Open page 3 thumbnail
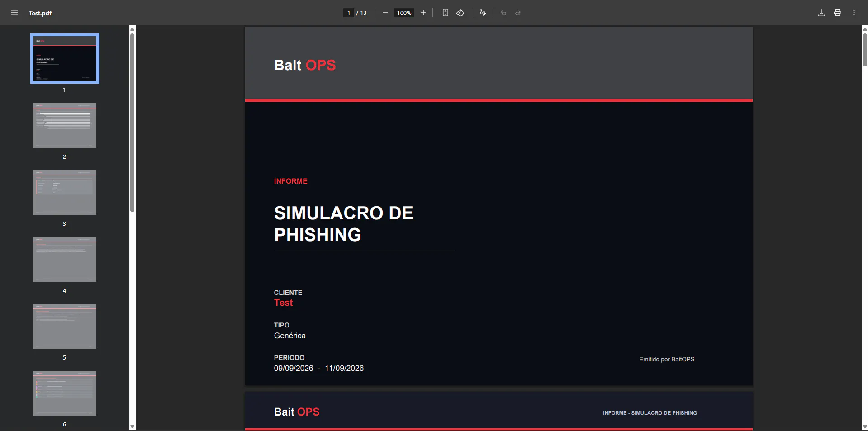 (65, 192)
